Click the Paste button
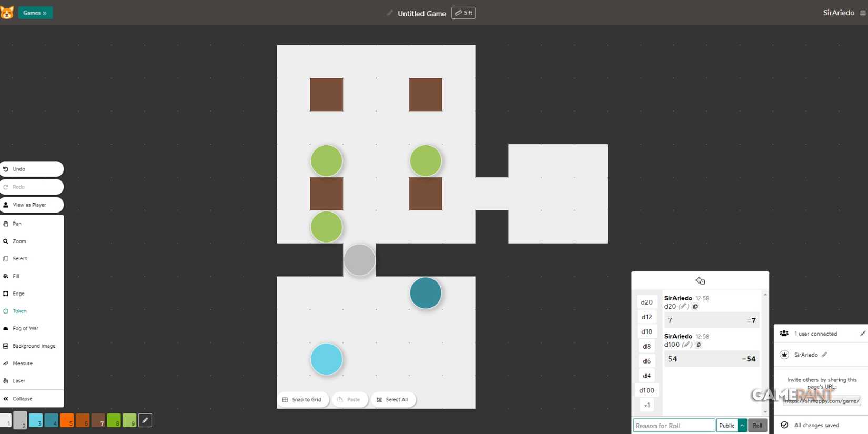Image resolution: width=868 pixels, height=434 pixels. (349, 400)
